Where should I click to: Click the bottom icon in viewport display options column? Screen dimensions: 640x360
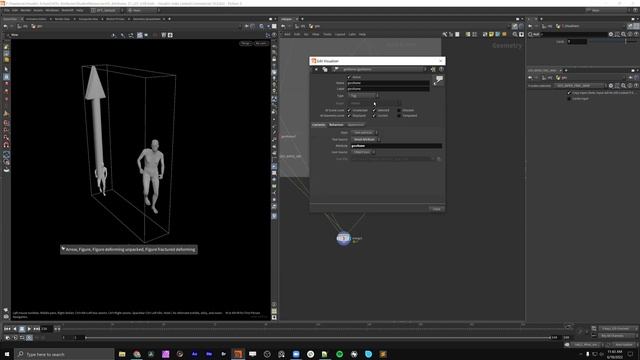[x=274, y=317]
